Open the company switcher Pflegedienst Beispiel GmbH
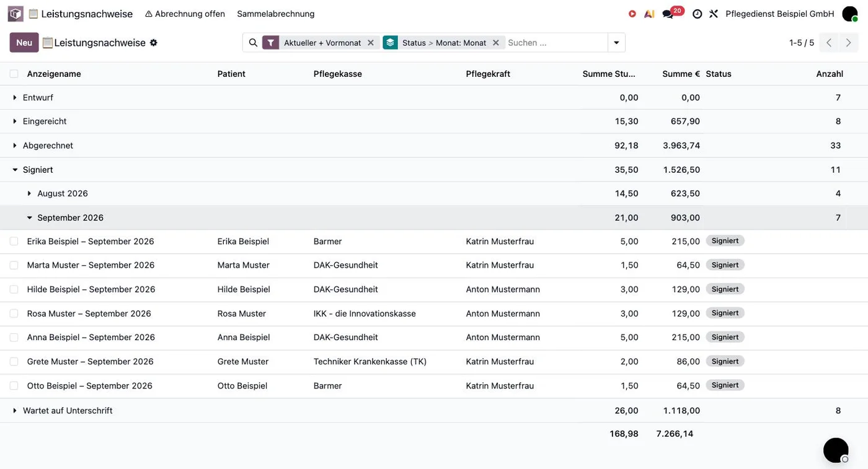 click(x=779, y=14)
